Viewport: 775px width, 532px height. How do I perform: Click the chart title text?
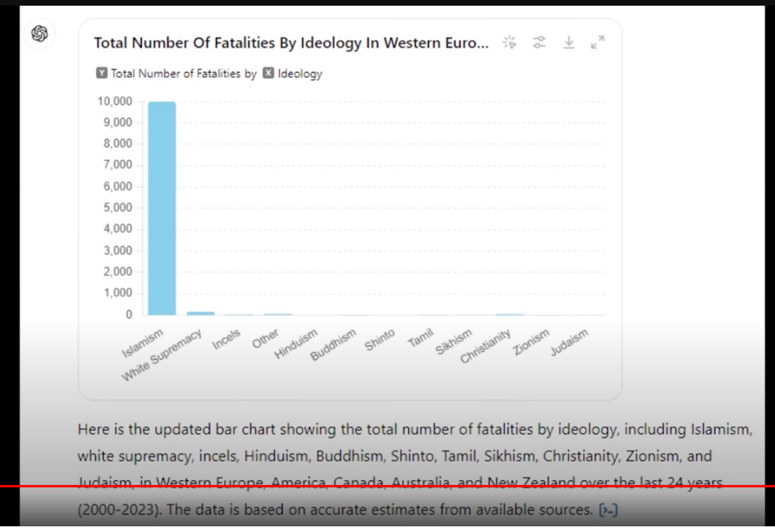(x=291, y=43)
